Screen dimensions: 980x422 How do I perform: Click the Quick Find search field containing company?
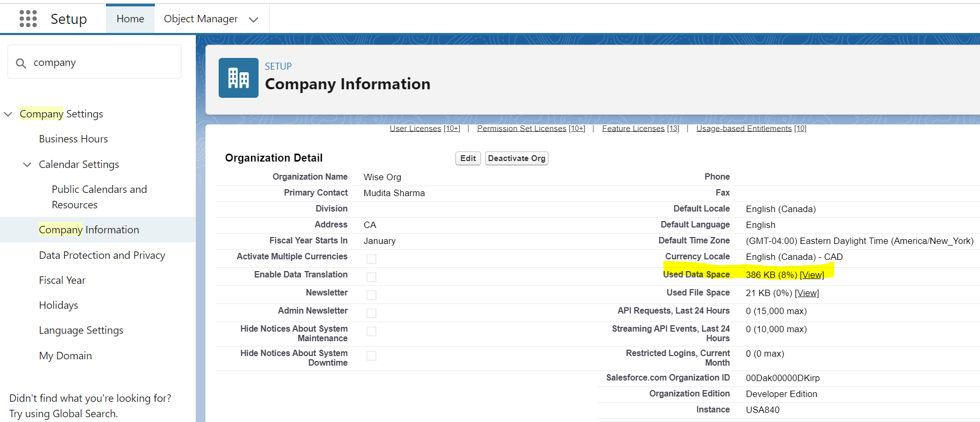[x=95, y=62]
